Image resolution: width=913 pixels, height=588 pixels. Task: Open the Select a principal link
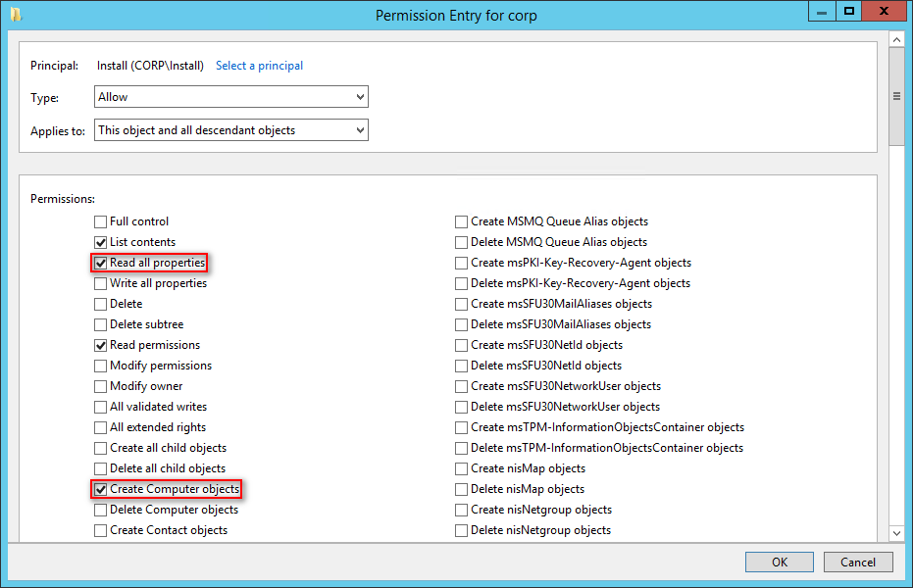pyautogui.click(x=259, y=66)
